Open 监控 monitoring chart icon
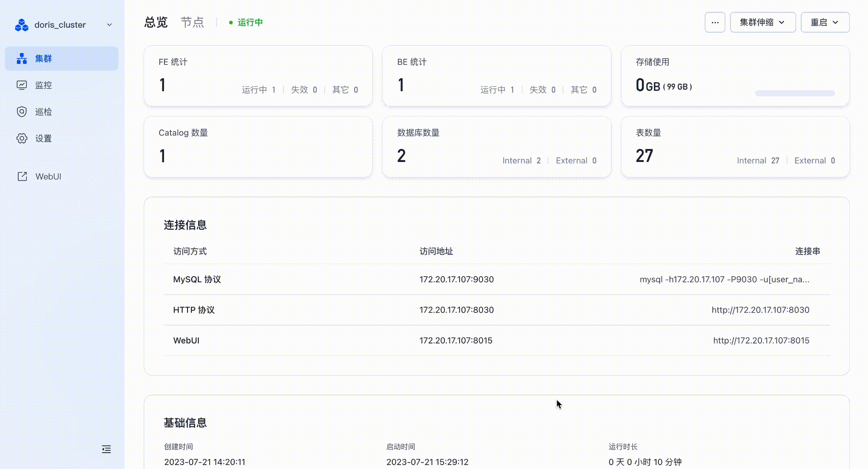The image size is (868, 469). (x=22, y=85)
